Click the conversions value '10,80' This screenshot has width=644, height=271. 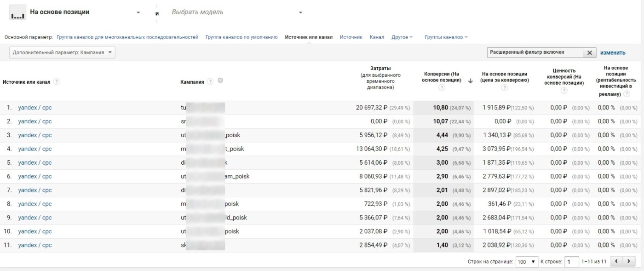click(440, 108)
